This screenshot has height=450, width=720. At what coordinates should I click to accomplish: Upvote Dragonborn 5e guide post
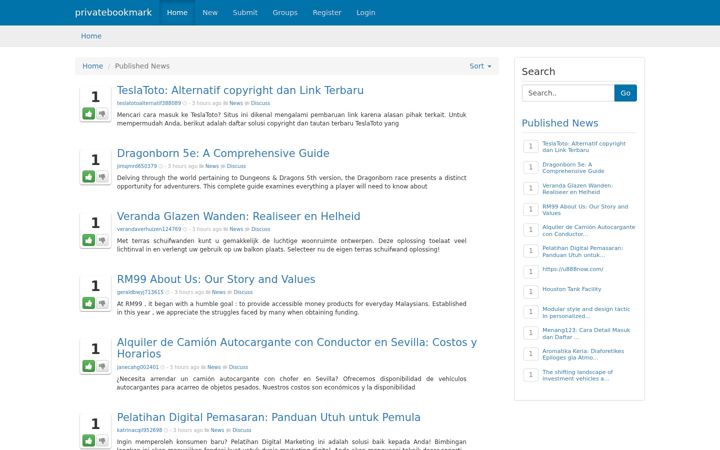89,176
